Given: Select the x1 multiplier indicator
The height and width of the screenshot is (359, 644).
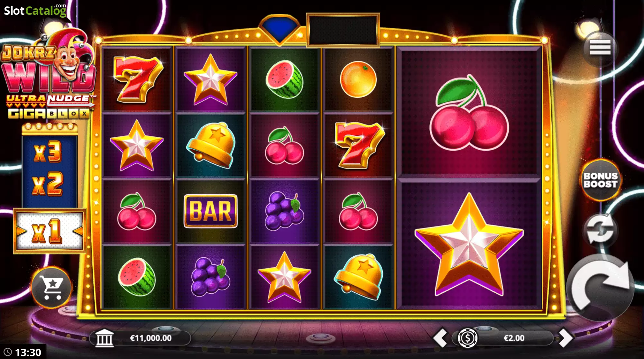Looking at the screenshot, I should [x=50, y=231].
